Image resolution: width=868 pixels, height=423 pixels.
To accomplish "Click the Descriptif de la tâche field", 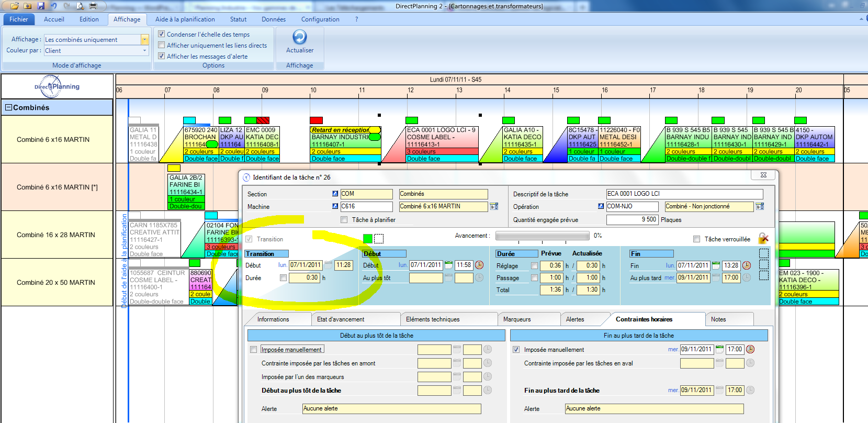I will tap(684, 194).
